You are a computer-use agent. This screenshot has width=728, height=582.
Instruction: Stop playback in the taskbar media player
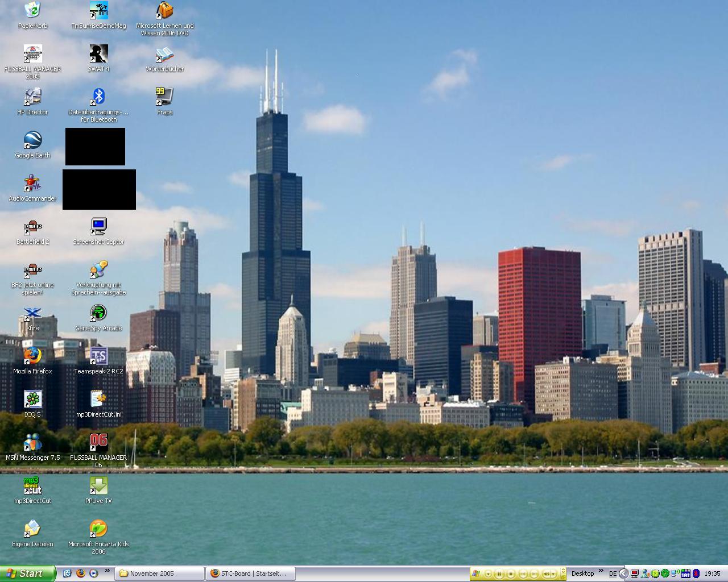pyautogui.click(x=511, y=574)
